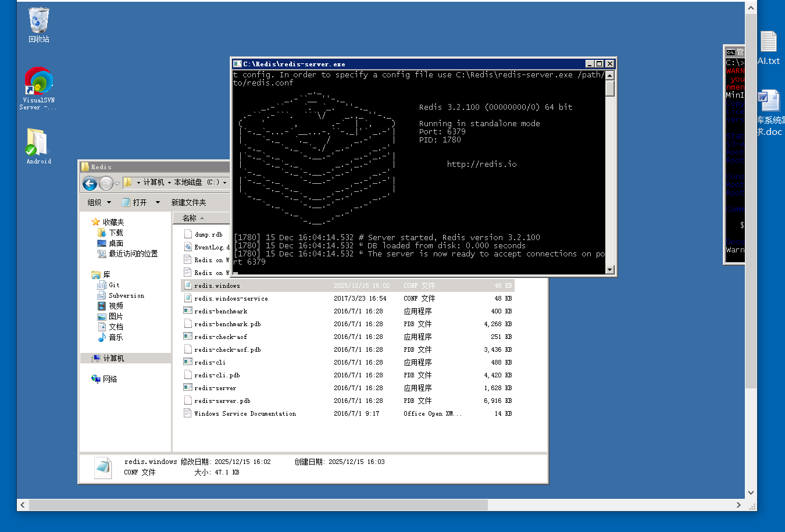Viewport: 785px width, 532px height.
Task: Click the second command prompt window icon
Action: [730, 52]
